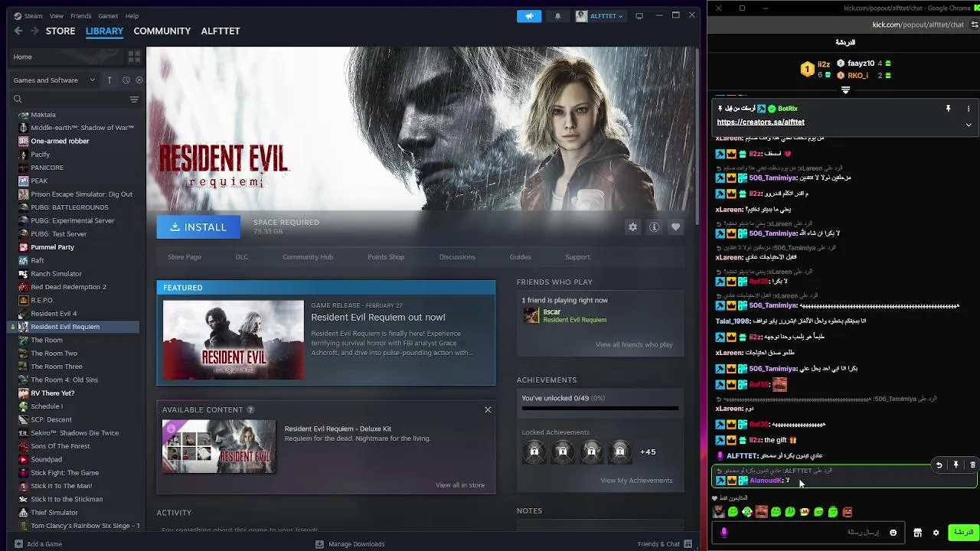Select Thief Simulator in library list
980x551 pixels.
tap(54, 513)
